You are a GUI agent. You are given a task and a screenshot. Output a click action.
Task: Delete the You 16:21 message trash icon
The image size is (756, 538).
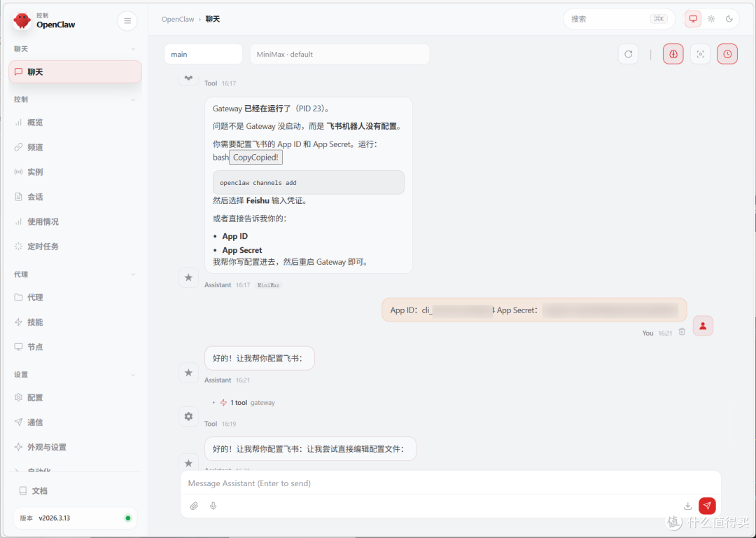682,331
